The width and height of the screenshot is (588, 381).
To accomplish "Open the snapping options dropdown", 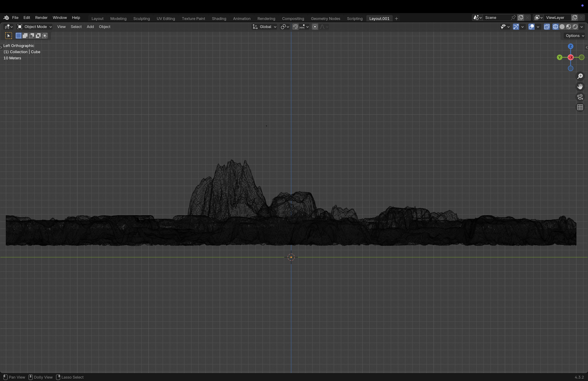I will (x=304, y=27).
